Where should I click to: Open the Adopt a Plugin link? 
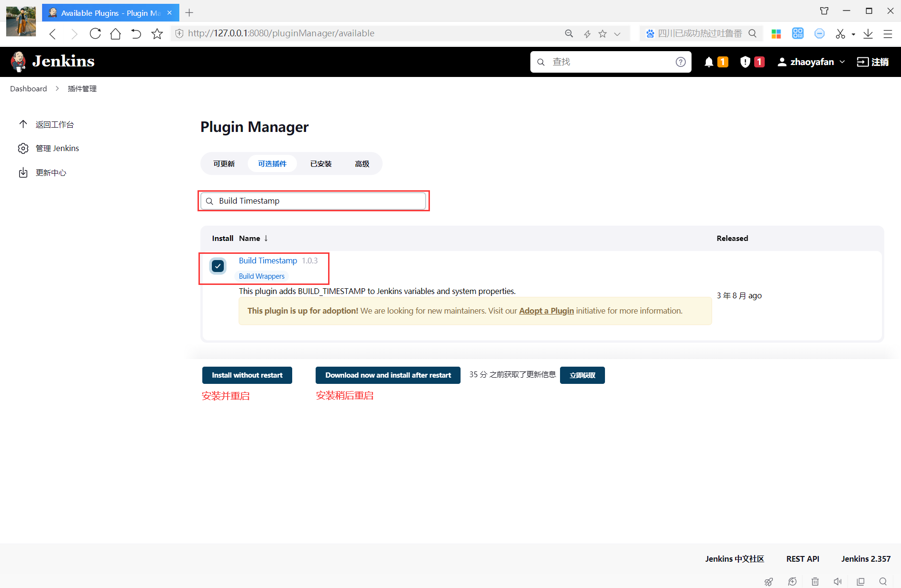(x=546, y=311)
